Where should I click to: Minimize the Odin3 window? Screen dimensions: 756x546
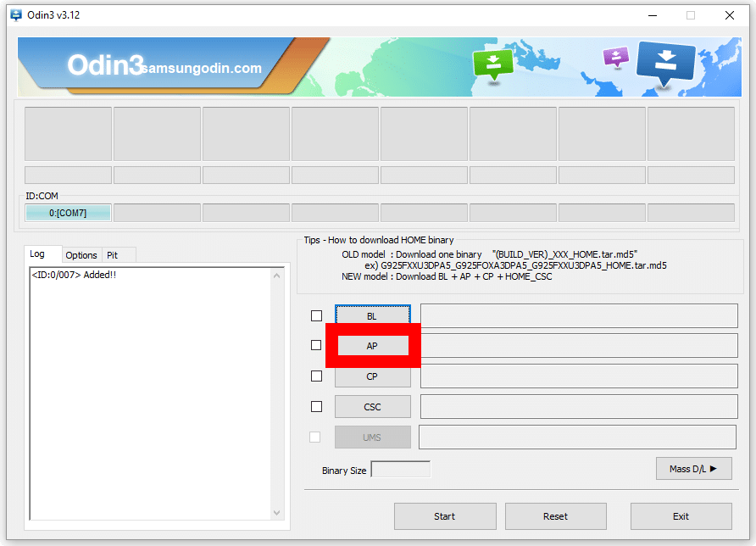(x=653, y=15)
